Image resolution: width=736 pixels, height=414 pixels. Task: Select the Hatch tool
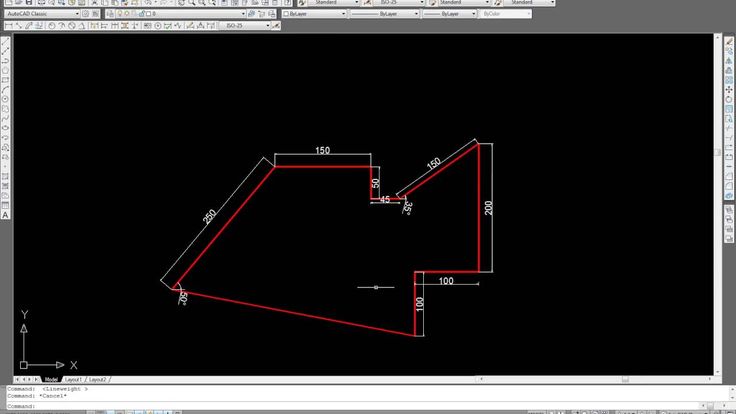5,176
